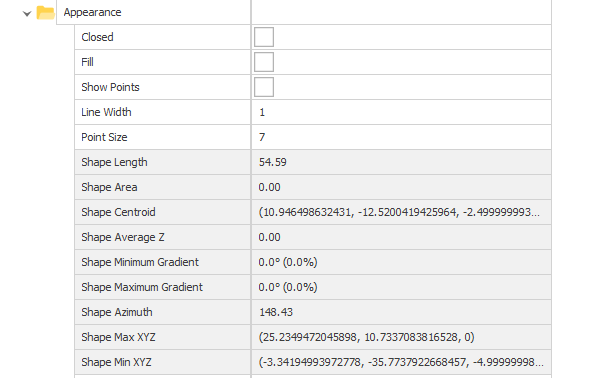598x378 pixels.
Task: Click the Appearance folder icon
Action: point(45,13)
